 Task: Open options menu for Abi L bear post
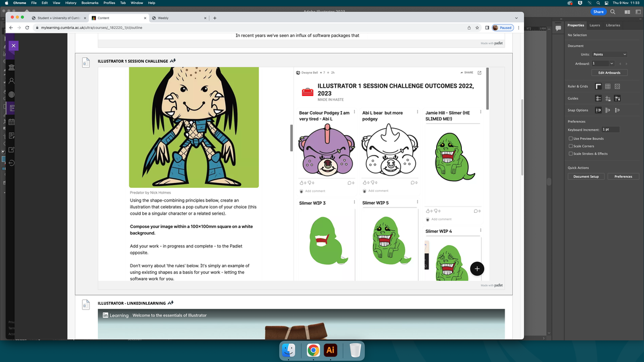pyautogui.click(x=417, y=112)
